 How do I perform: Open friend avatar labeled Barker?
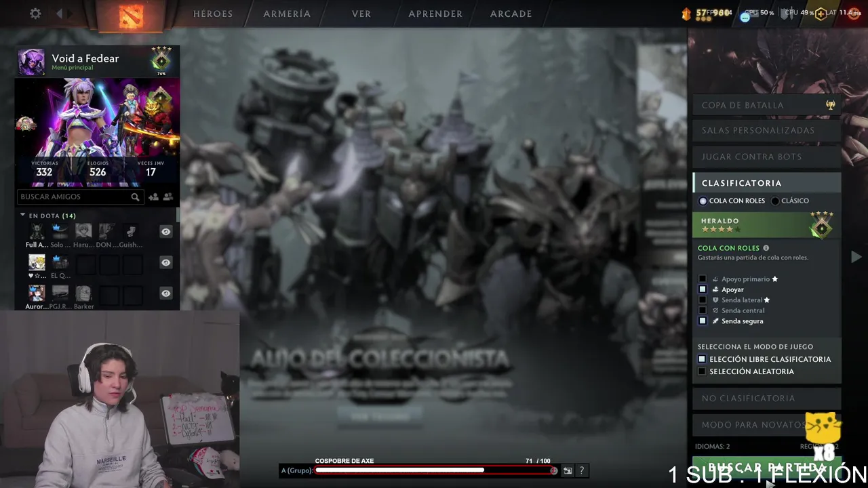pyautogui.click(x=83, y=293)
